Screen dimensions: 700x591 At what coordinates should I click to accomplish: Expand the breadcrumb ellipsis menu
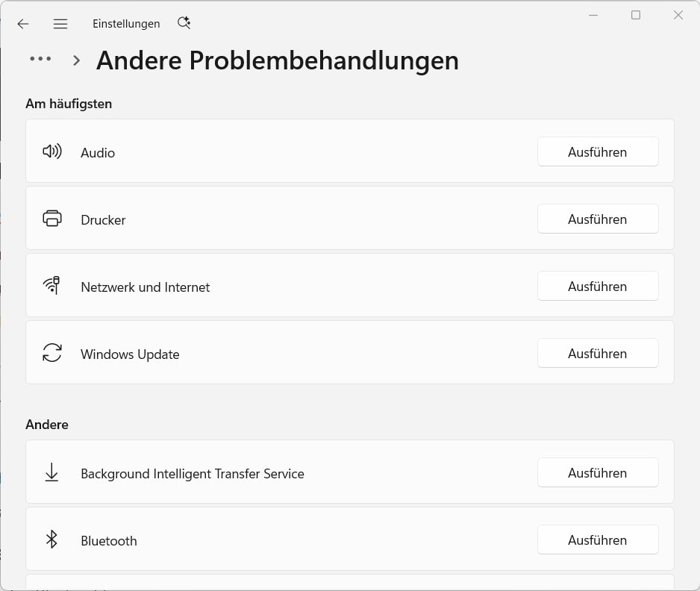tap(40, 59)
